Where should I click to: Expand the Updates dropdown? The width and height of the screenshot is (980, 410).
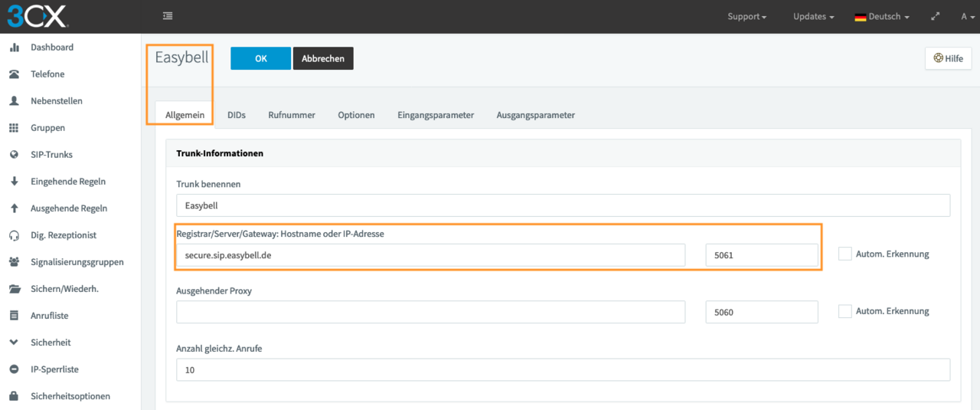(x=813, y=16)
